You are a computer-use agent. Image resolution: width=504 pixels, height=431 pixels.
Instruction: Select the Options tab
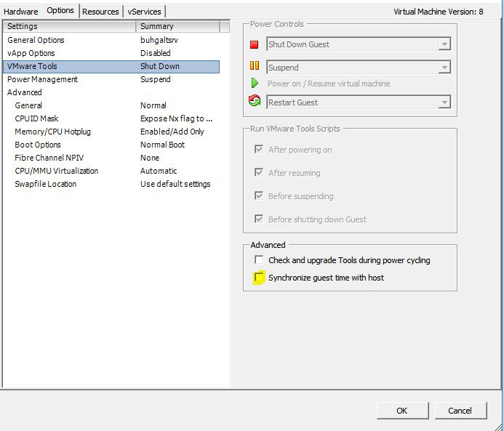pos(60,11)
